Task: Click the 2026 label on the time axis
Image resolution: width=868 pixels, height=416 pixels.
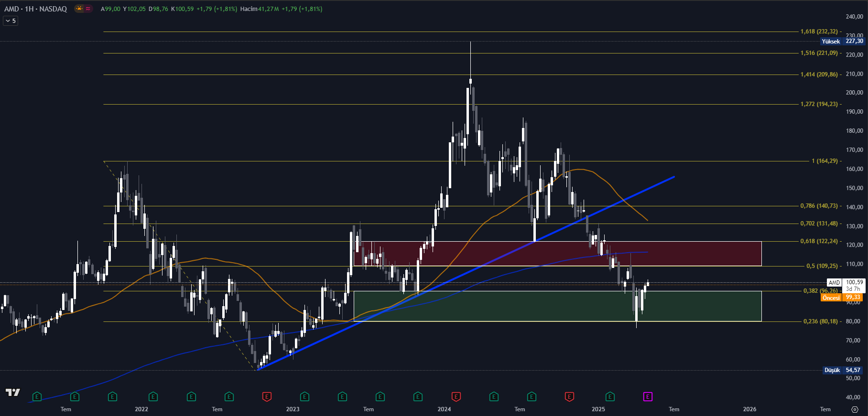Action: (749, 409)
